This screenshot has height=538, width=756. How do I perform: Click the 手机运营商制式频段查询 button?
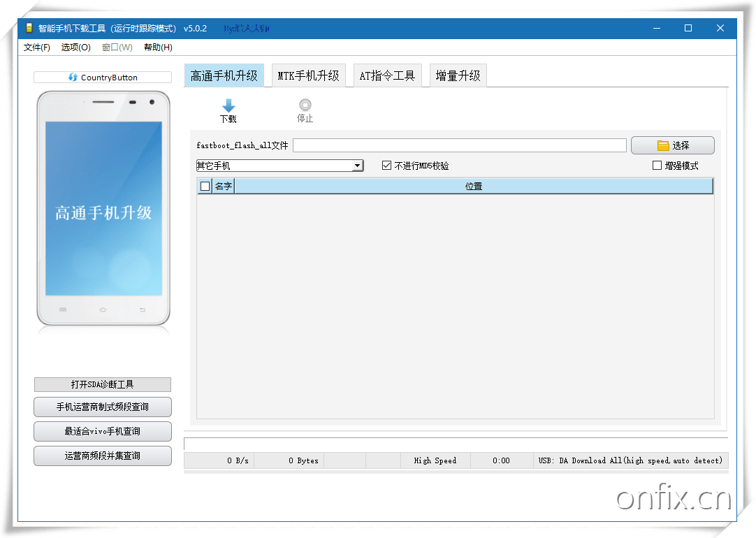102,407
